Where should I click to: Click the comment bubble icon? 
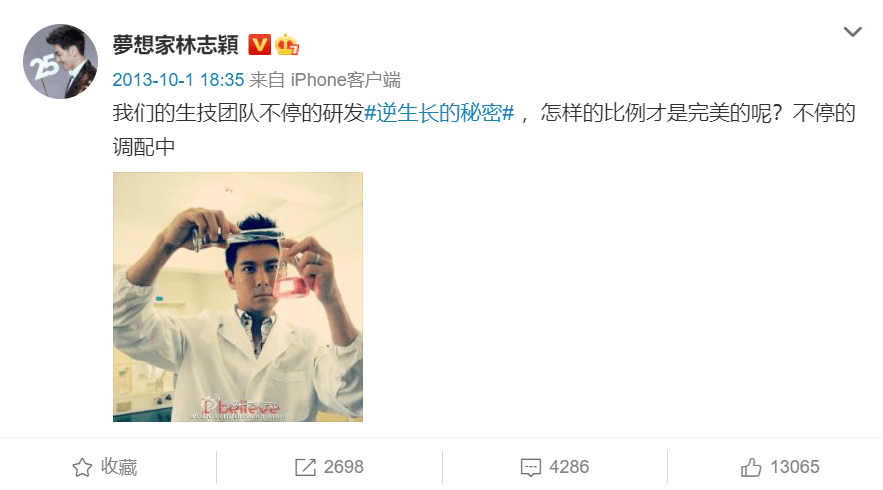pyautogui.click(x=530, y=467)
